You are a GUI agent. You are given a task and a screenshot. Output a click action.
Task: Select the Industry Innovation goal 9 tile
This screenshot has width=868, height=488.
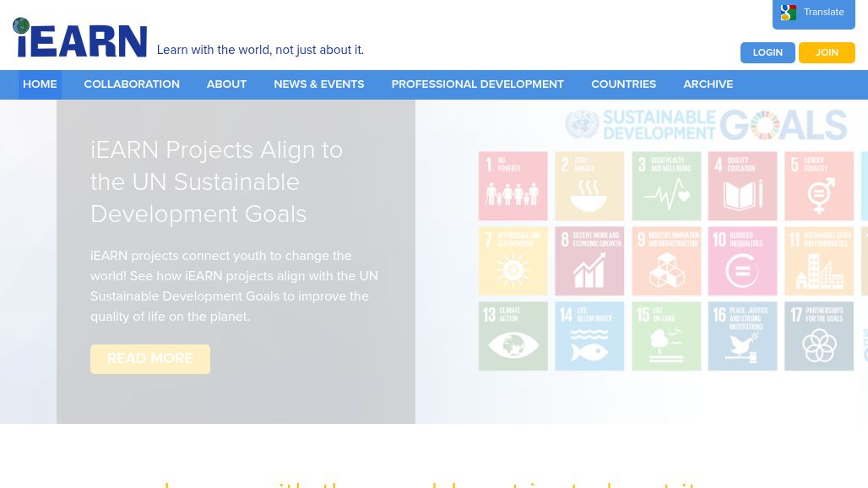coord(666,261)
